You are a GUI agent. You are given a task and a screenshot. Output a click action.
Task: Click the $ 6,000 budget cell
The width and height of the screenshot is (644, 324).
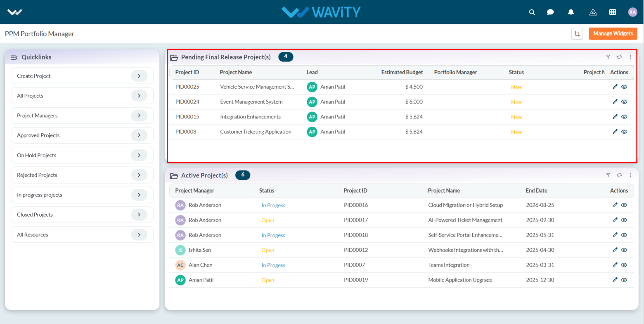pyautogui.click(x=414, y=102)
